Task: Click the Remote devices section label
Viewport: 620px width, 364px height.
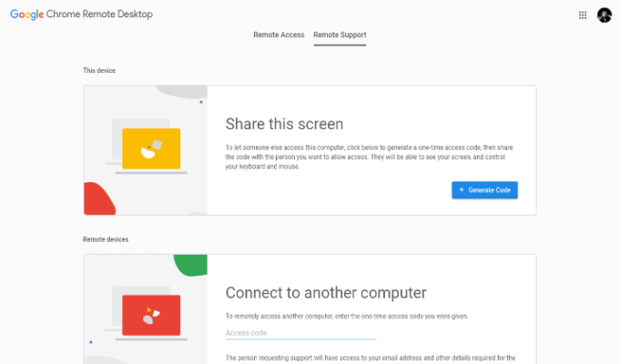Action: point(106,239)
